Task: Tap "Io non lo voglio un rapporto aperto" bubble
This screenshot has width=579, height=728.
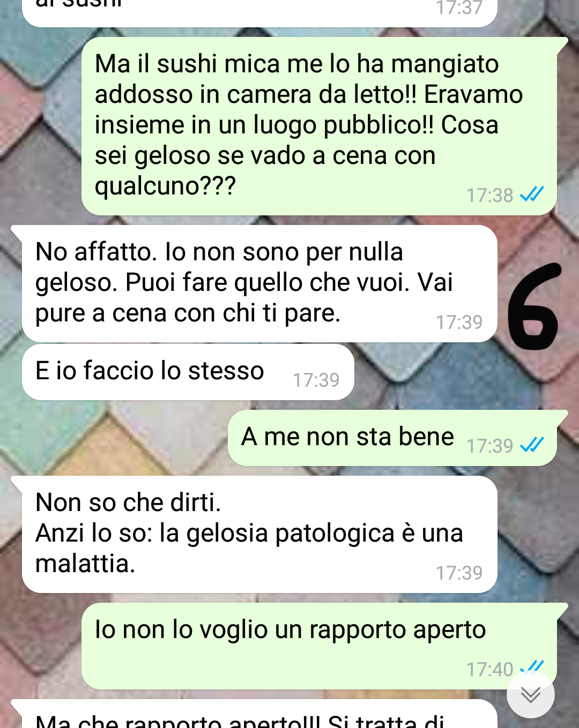Action: pos(319,646)
